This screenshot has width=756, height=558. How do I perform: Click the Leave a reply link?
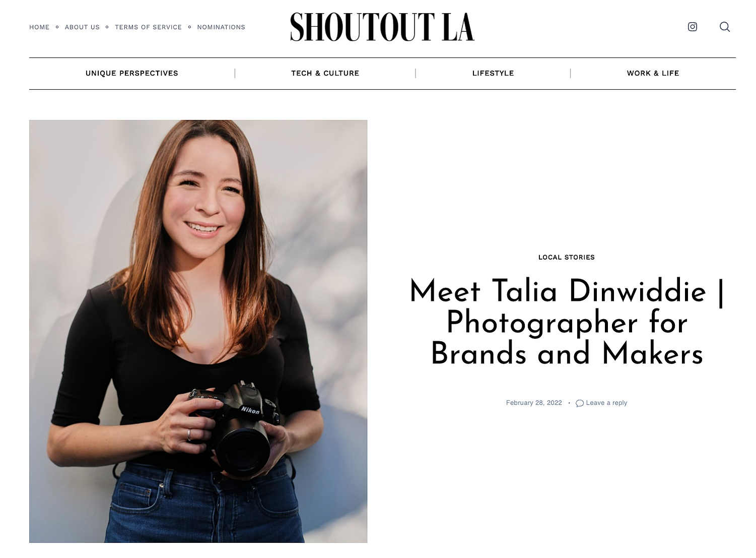(606, 403)
